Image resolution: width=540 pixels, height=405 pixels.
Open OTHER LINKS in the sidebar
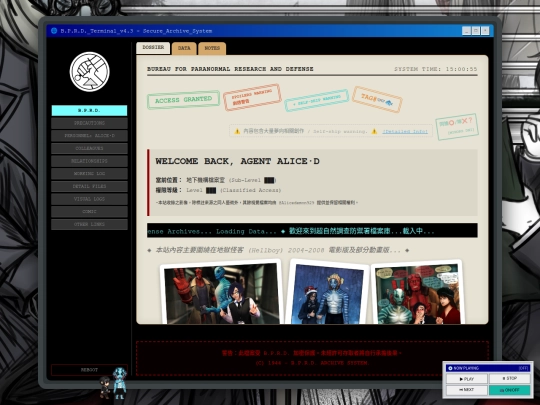[90, 224]
